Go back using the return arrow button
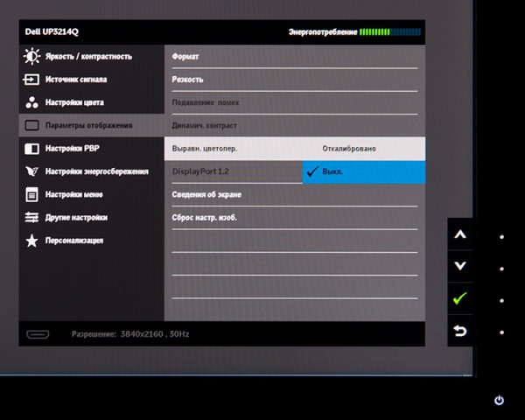Viewport: 525px width, 420px height. 460,332
